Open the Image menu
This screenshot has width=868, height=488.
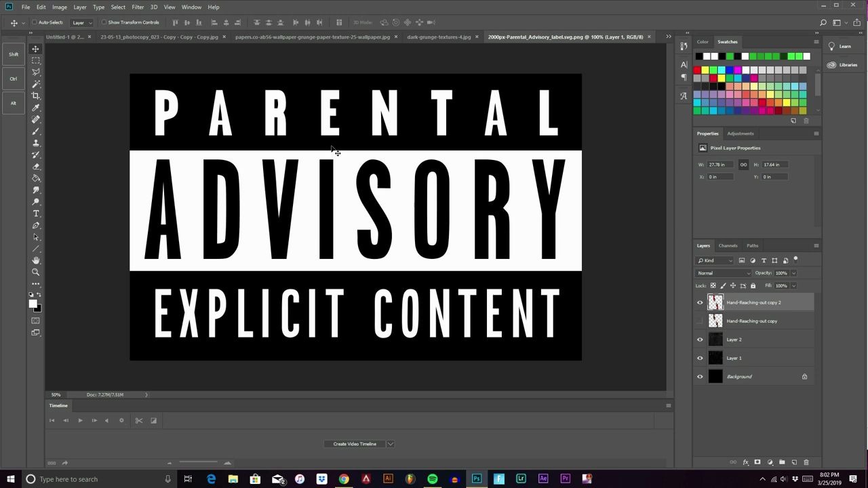60,7
